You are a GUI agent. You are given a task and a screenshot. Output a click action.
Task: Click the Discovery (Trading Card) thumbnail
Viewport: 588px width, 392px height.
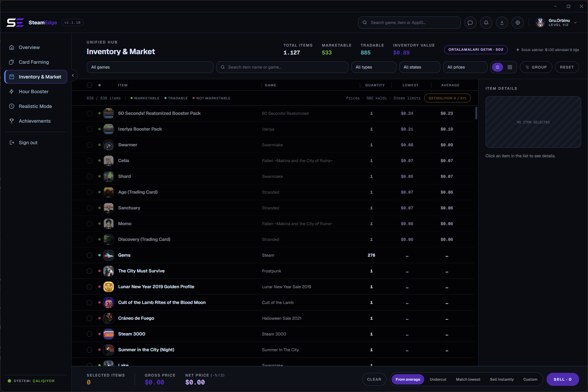109,240
